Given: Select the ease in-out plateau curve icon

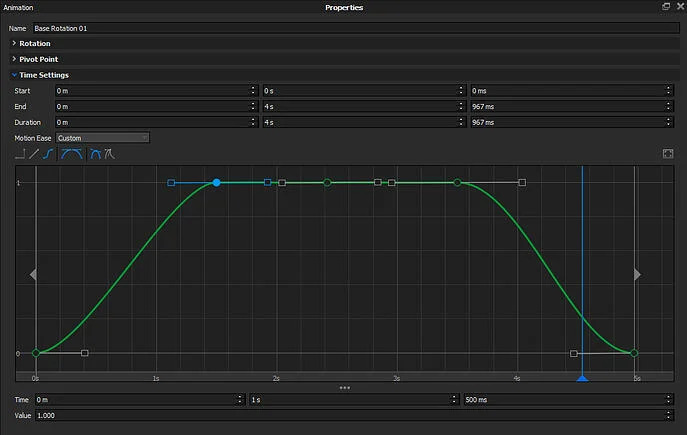Looking at the screenshot, I should pos(71,155).
